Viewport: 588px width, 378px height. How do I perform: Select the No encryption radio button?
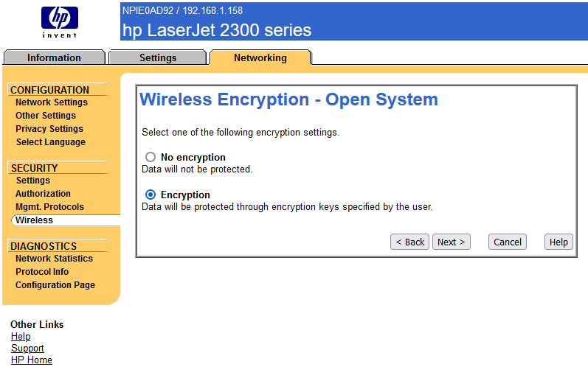click(151, 157)
